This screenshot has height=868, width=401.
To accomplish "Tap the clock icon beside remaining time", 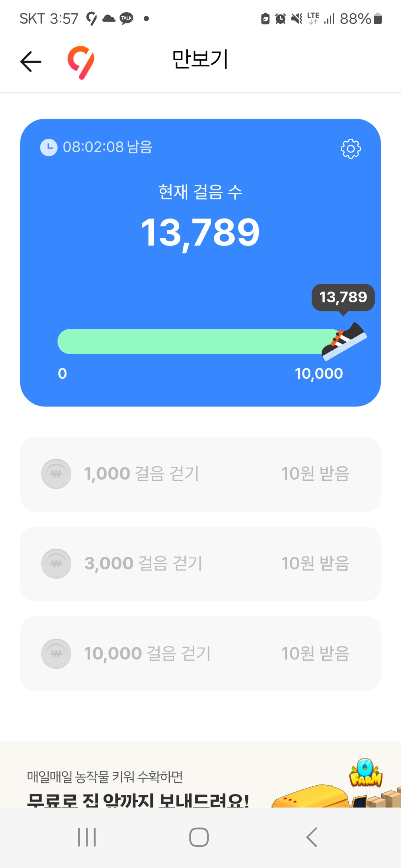I will [49, 147].
